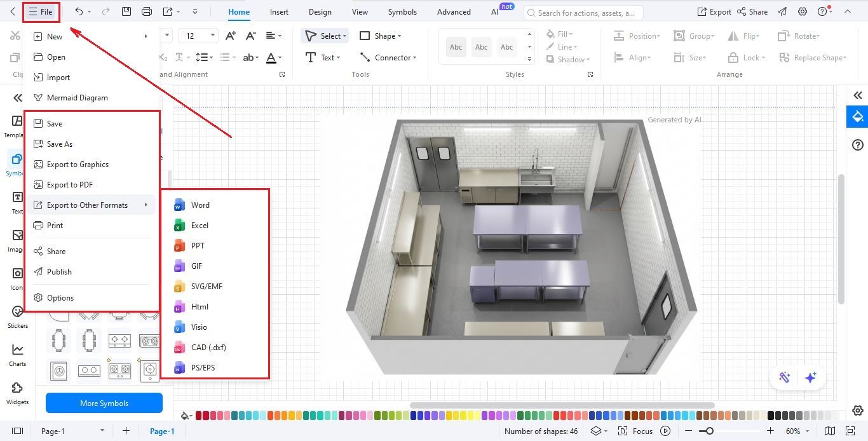Choose the Select tool
Viewport: 868px width, 441px height.
click(325, 36)
